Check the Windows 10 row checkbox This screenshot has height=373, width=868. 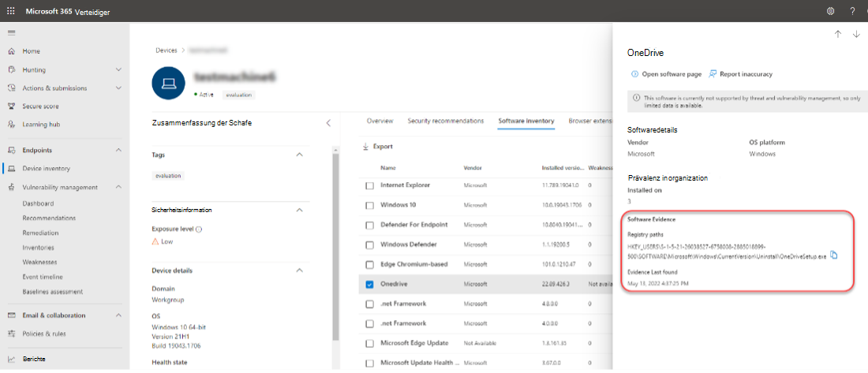[x=369, y=205]
